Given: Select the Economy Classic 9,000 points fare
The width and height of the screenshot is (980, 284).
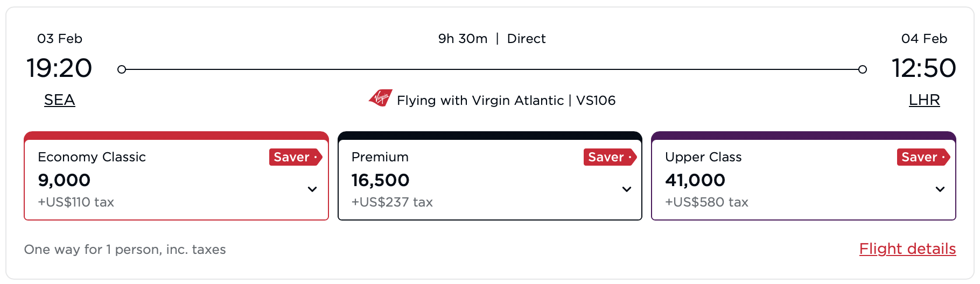Looking at the screenshot, I should point(65,180).
